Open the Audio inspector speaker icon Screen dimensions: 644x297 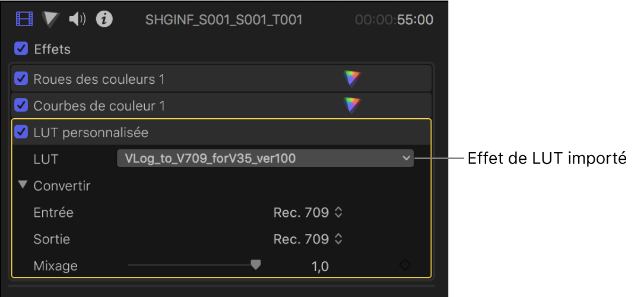77,20
